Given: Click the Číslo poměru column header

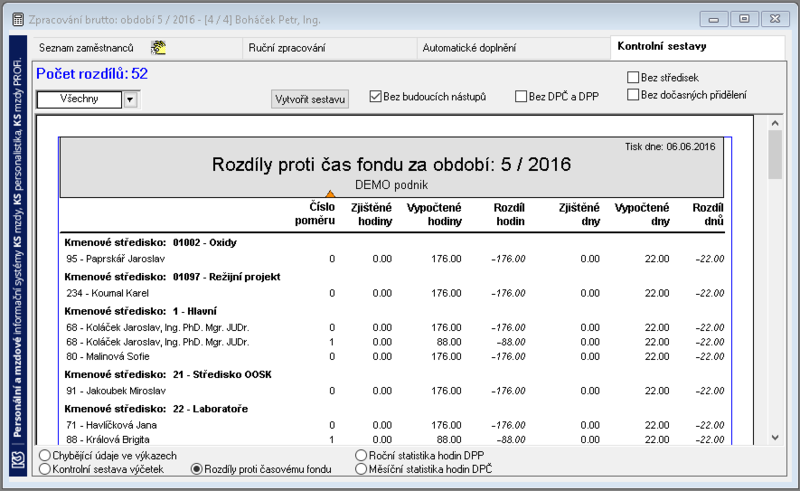Looking at the screenshot, I should point(315,214).
